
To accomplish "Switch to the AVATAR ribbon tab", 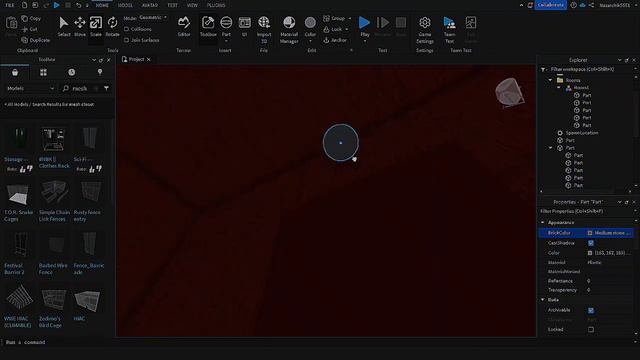I will pyautogui.click(x=150, y=5).
